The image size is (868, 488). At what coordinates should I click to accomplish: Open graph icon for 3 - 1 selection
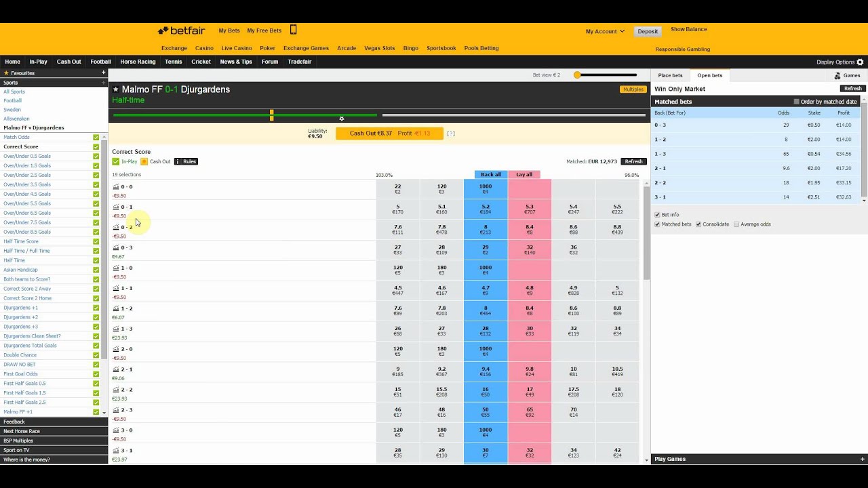pos(116,451)
